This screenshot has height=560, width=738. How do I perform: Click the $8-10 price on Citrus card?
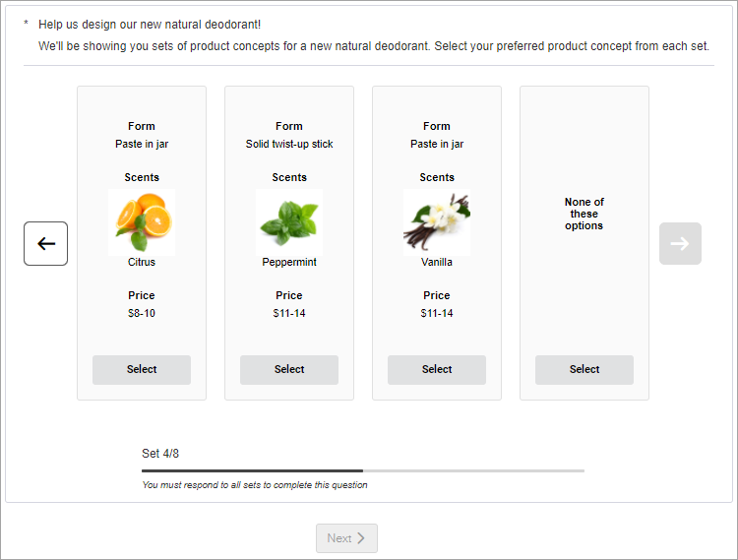[142, 313]
